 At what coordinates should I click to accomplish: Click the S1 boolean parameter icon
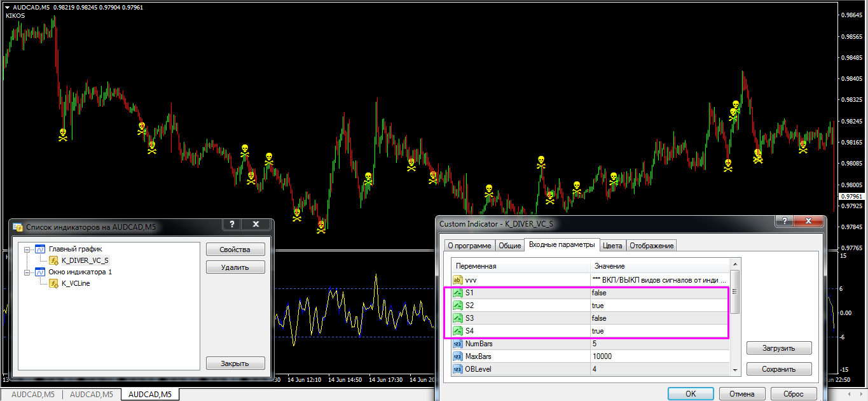458,293
